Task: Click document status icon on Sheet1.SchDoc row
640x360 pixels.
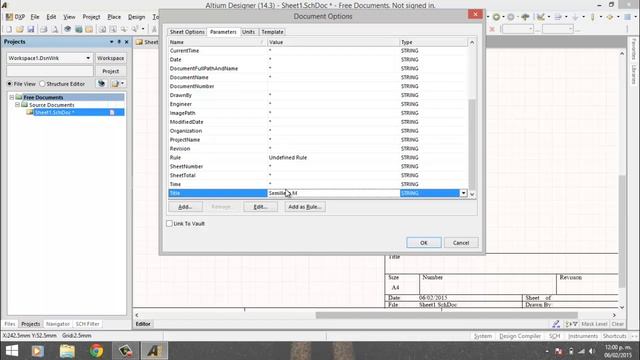Action: point(112,112)
